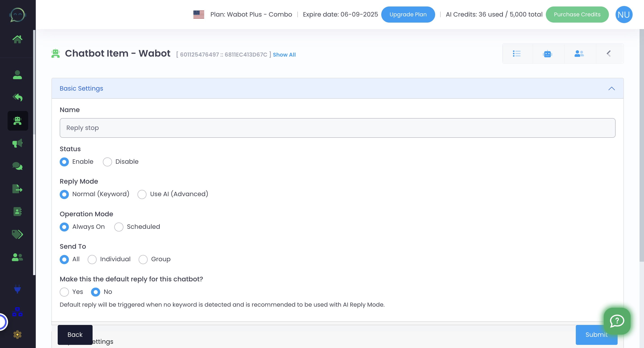
Task: Switch Reply Mode to Use AI (Advanced)
Action: click(x=142, y=194)
